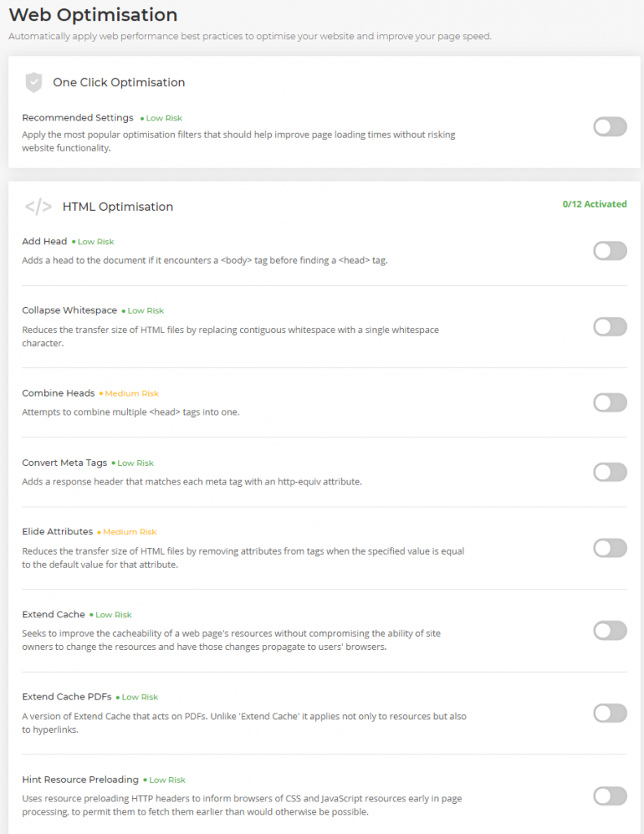Click the Medium Risk badge beside Combine Heads
This screenshot has width=644, height=834.
[x=129, y=393]
